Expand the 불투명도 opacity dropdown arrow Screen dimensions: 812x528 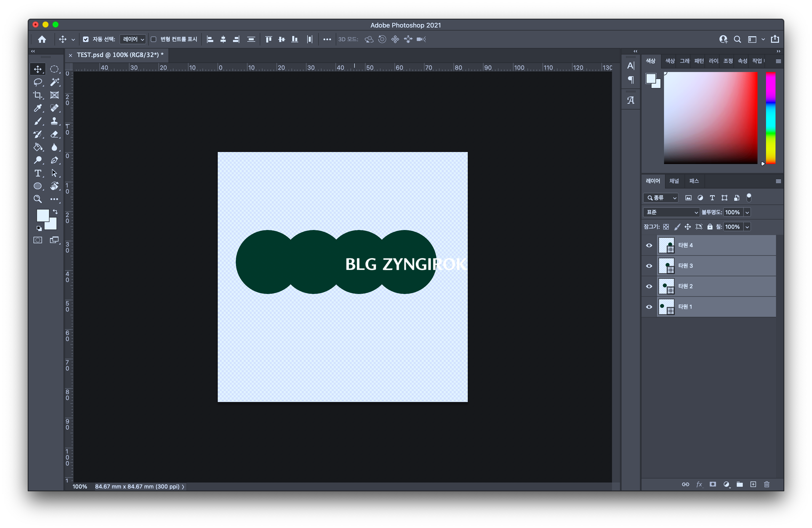tap(747, 212)
